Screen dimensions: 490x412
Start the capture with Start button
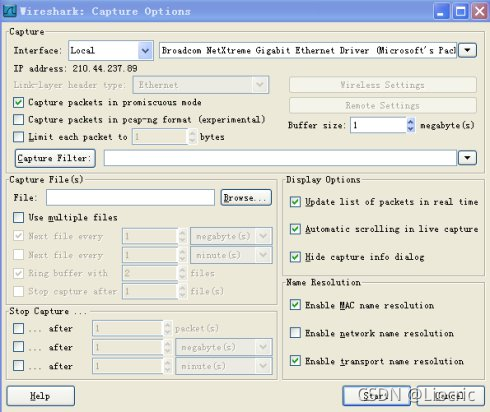coord(376,396)
